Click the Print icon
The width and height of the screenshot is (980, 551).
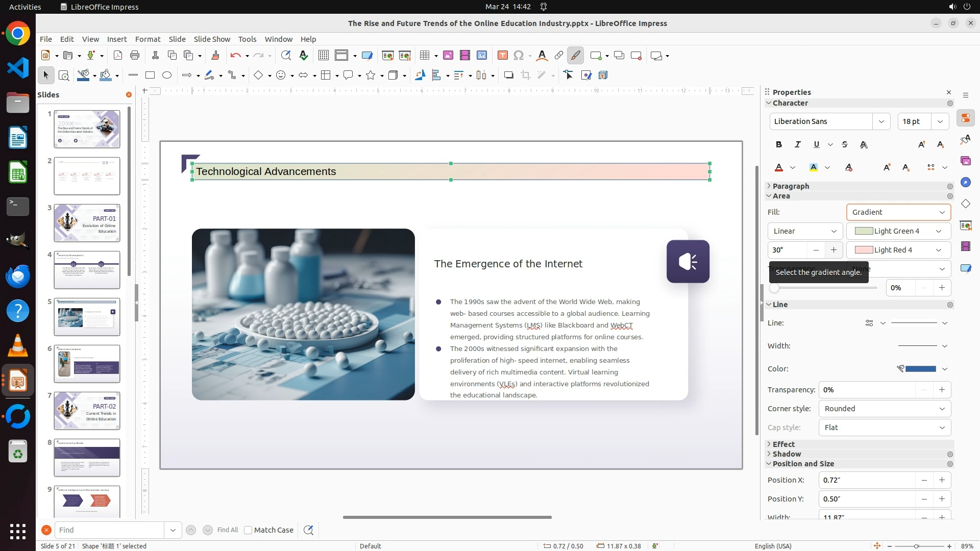point(135,56)
